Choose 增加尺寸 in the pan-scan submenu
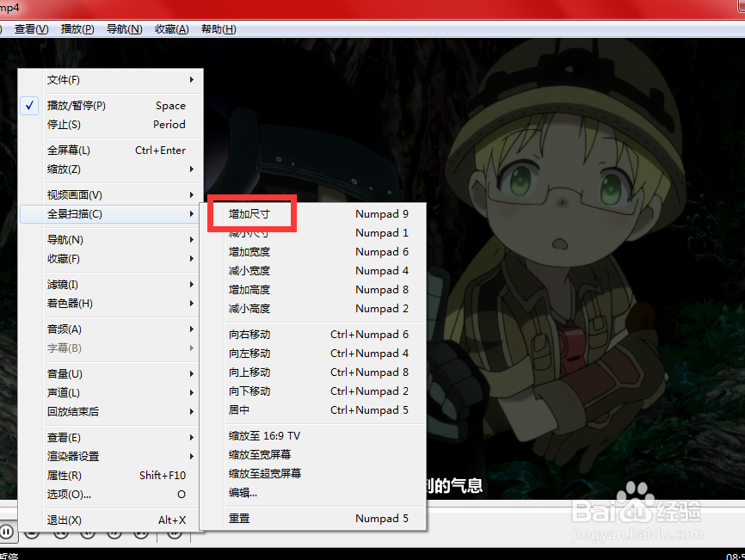The image size is (745, 560). [x=312, y=213]
